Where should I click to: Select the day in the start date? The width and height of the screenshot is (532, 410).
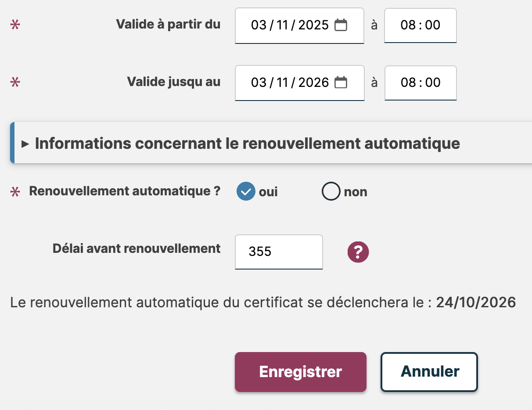tap(259, 25)
